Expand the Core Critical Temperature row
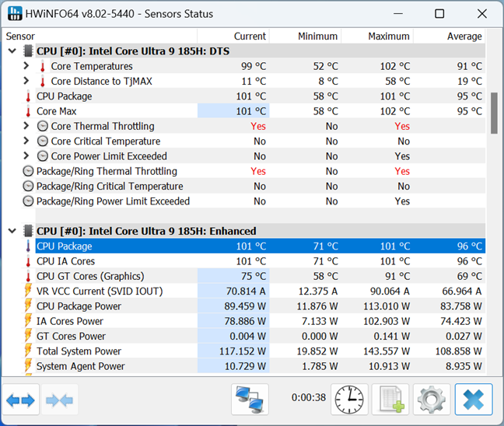Viewport: 504px width, 426px height. [26, 141]
